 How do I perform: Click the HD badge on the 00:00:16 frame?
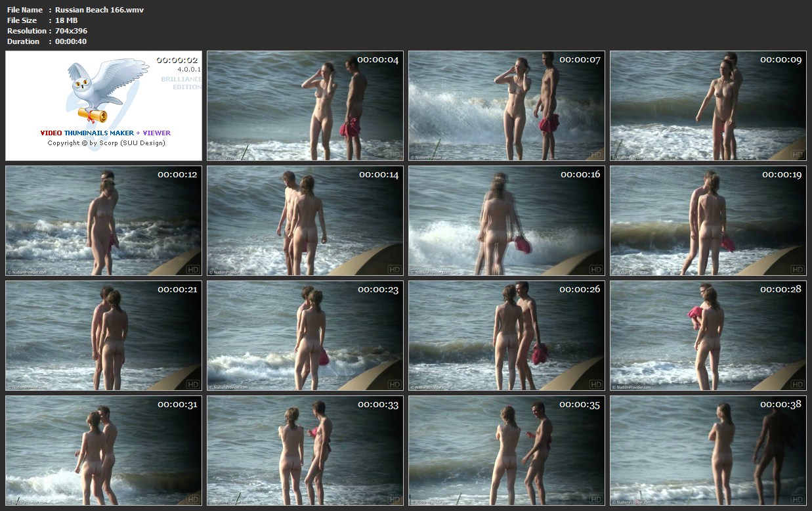(x=596, y=269)
